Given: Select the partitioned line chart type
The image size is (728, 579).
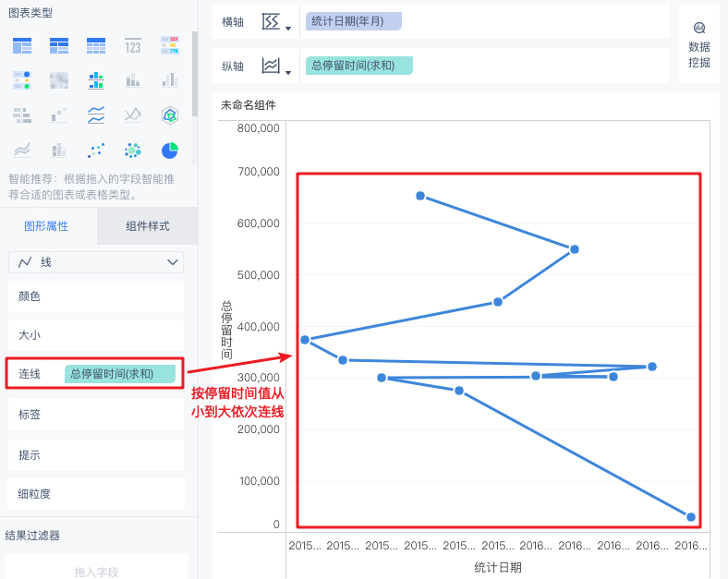Looking at the screenshot, I should click(96, 115).
